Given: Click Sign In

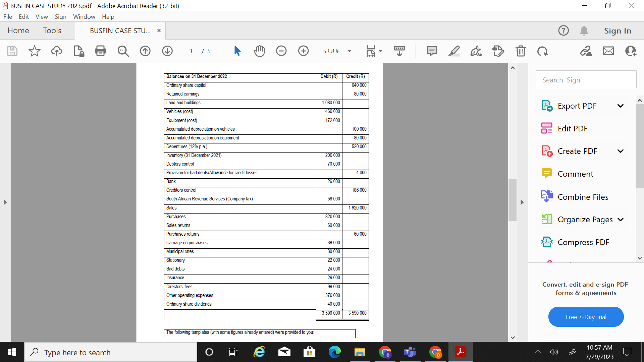Looking at the screenshot, I should click(618, 30).
